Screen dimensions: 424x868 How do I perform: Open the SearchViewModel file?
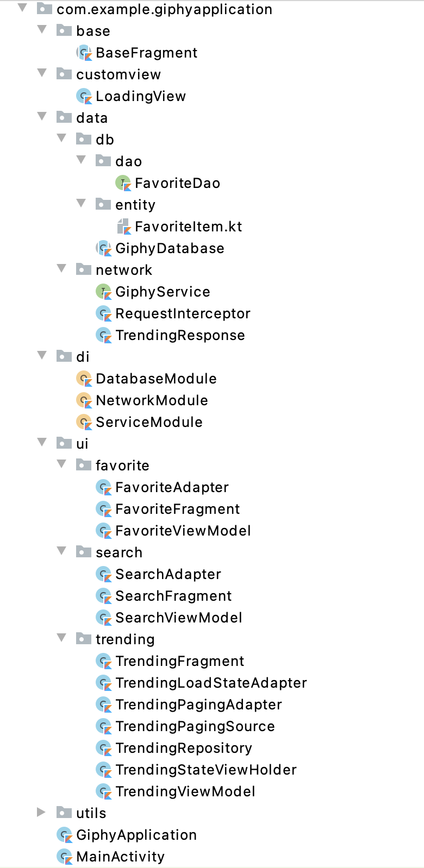(x=178, y=618)
